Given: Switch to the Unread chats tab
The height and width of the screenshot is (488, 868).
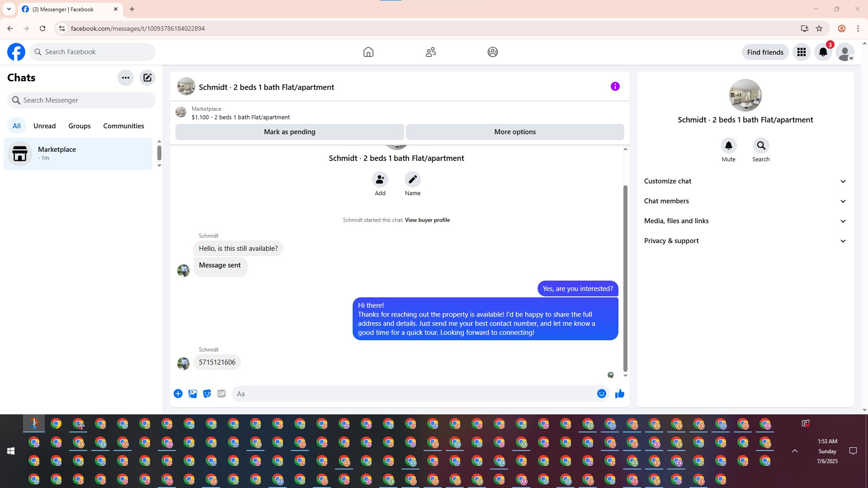Looking at the screenshot, I should pyautogui.click(x=44, y=126).
